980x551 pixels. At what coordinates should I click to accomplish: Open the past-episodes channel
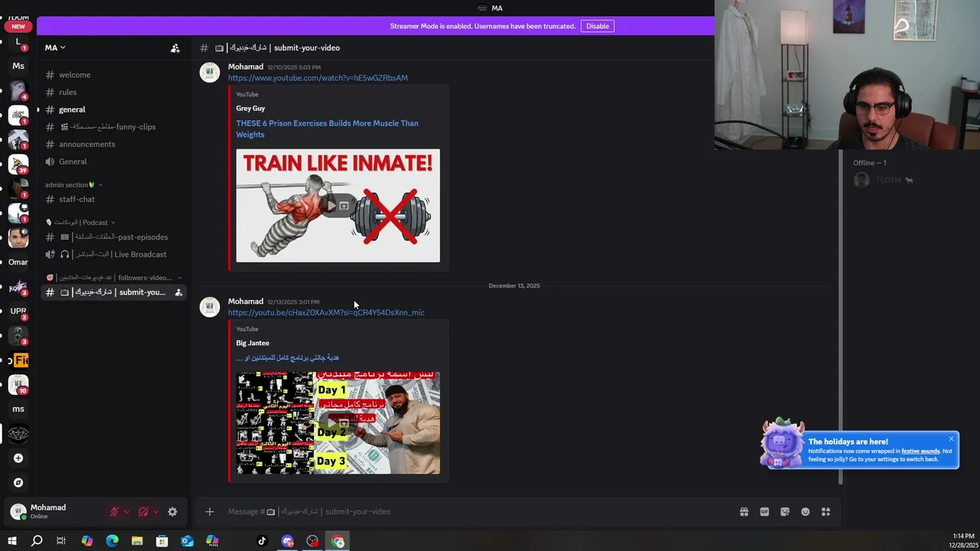(113, 237)
